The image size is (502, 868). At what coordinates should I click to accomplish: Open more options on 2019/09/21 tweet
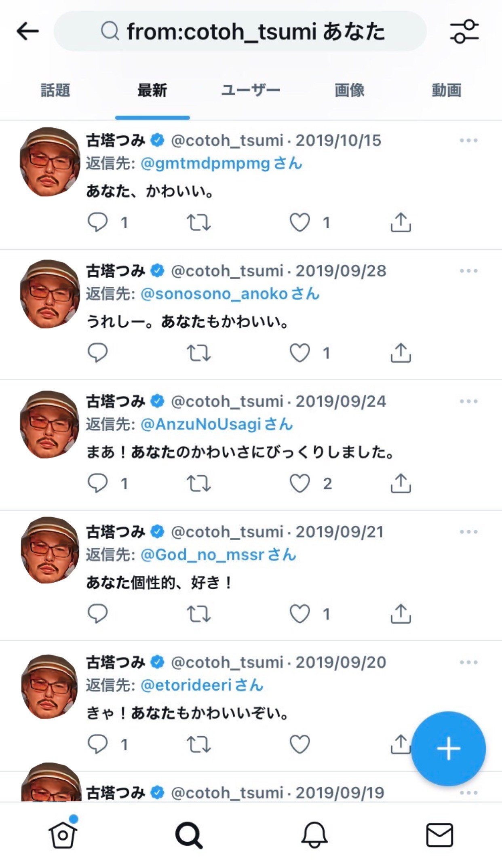(x=468, y=532)
